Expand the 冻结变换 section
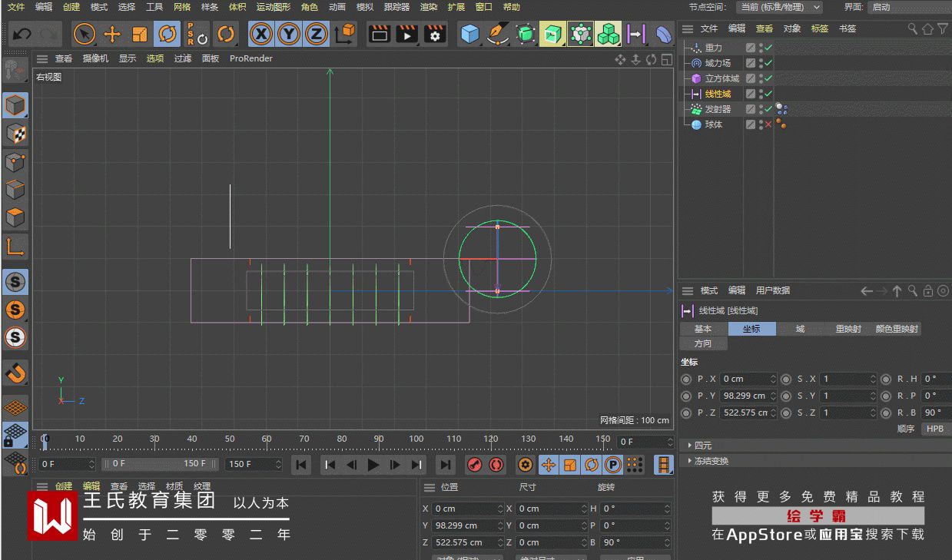This screenshot has width=952, height=560. [711, 461]
